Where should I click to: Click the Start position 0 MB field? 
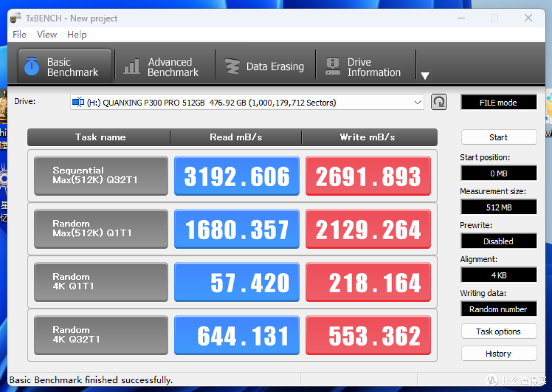pyautogui.click(x=499, y=173)
